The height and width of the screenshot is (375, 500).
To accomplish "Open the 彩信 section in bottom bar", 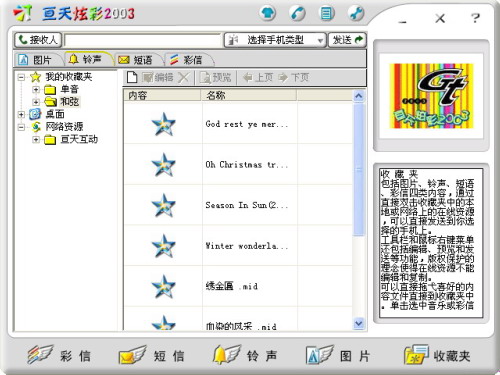I will pyautogui.click(x=59, y=355).
